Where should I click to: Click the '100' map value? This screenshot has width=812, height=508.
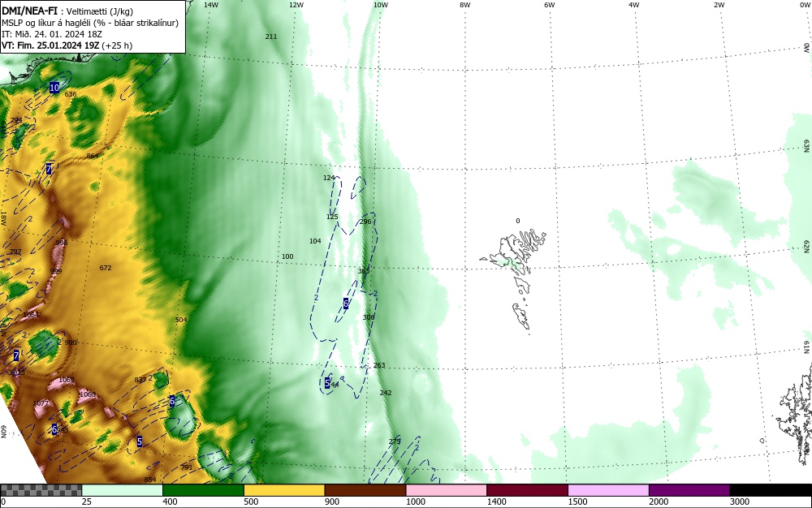click(x=287, y=256)
